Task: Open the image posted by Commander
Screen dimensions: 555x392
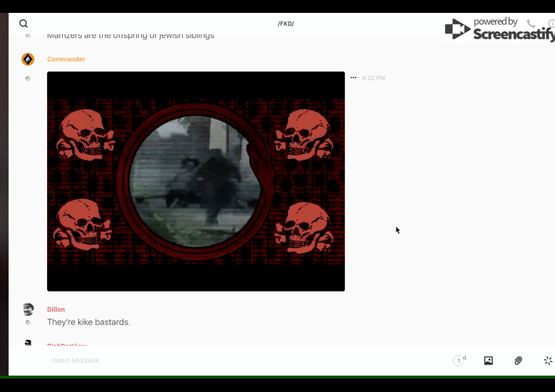Action: tap(196, 181)
